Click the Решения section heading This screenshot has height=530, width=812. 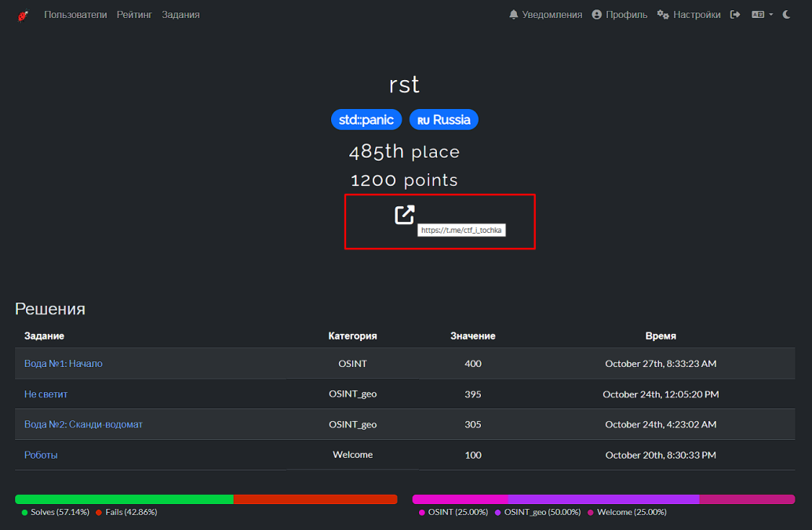pyautogui.click(x=50, y=309)
